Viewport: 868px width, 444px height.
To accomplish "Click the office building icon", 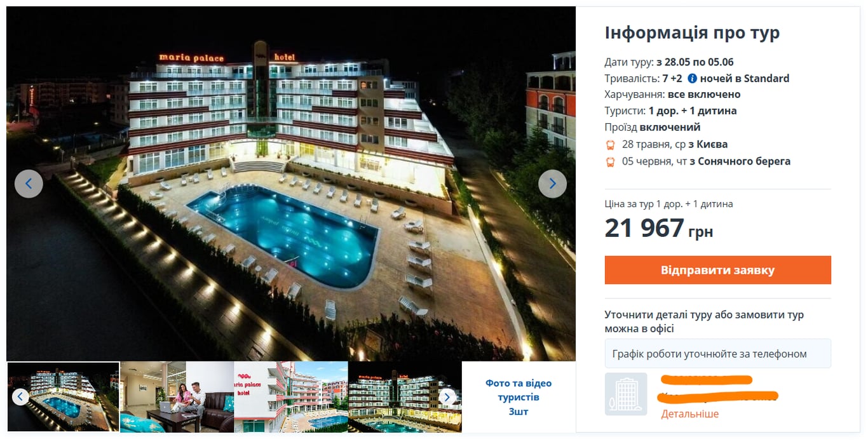I will [x=626, y=394].
